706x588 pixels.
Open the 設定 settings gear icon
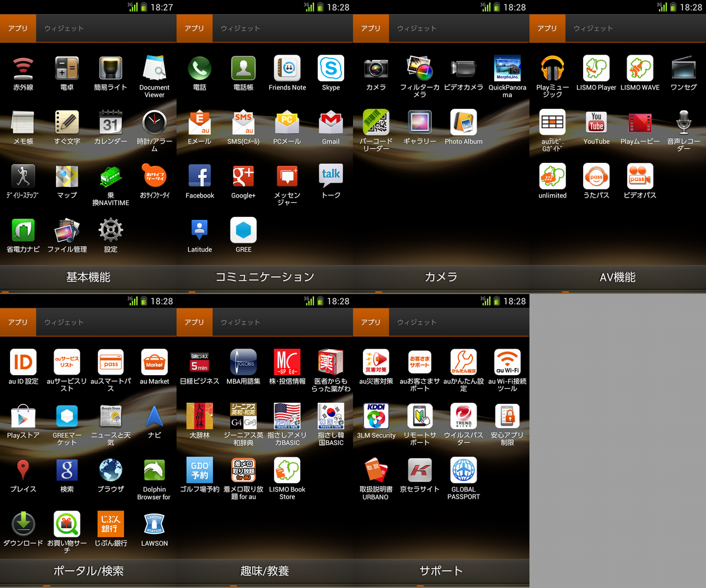(111, 230)
